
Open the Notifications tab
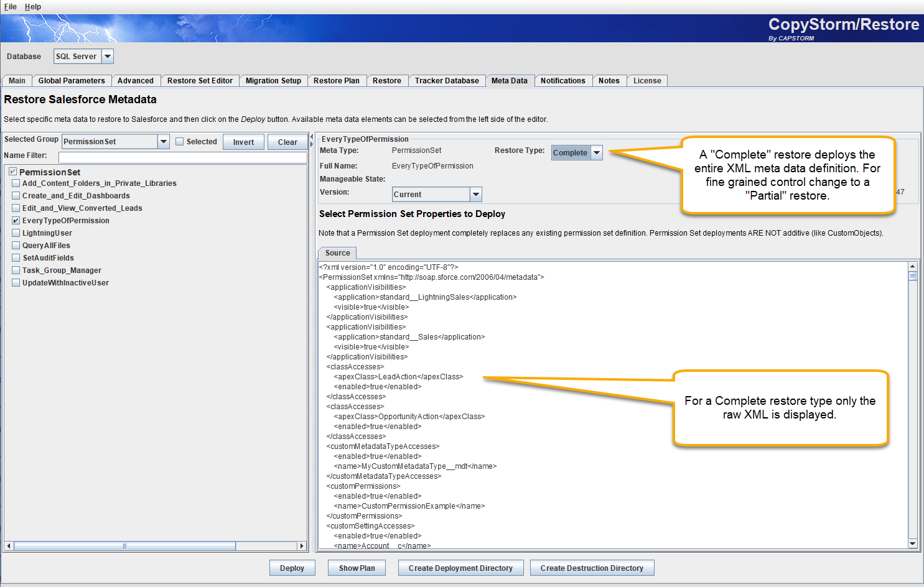563,81
